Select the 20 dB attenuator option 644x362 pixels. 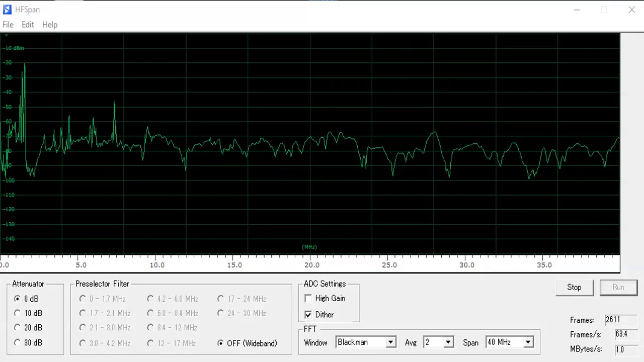28,328
